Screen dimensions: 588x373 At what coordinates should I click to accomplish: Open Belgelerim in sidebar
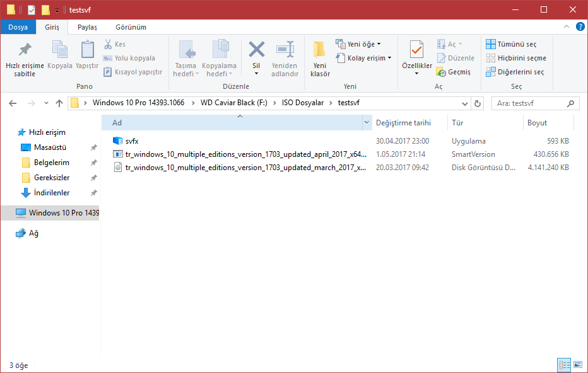coord(51,163)
